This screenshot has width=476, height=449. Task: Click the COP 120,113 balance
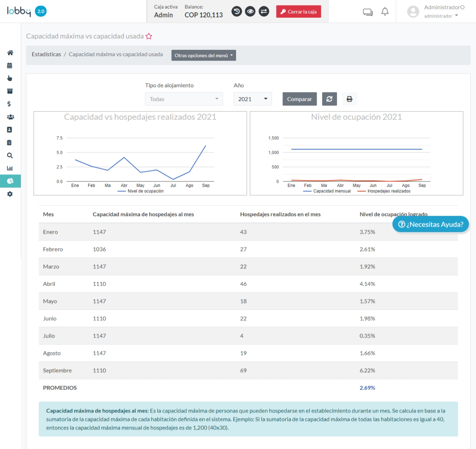coord(204,15)
